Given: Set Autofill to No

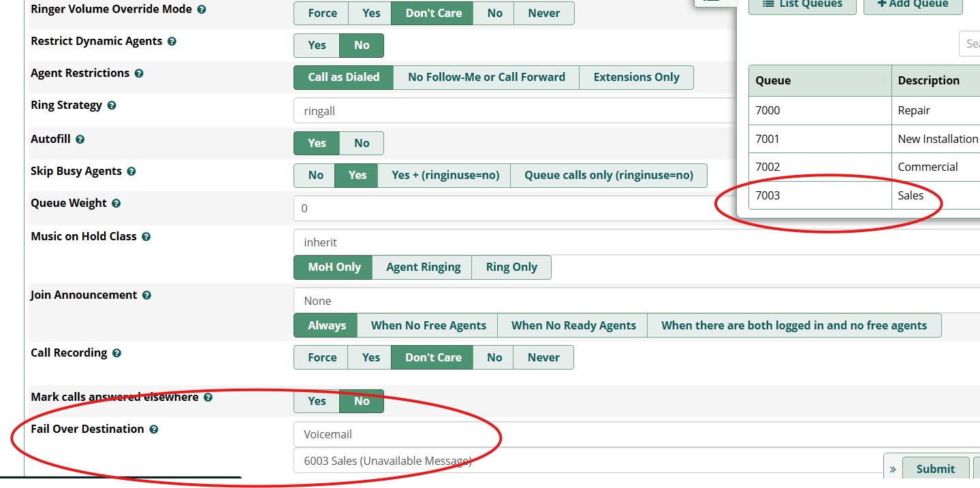Looking at the screenshot, I should pyautogui.click(x=362, y=144).
